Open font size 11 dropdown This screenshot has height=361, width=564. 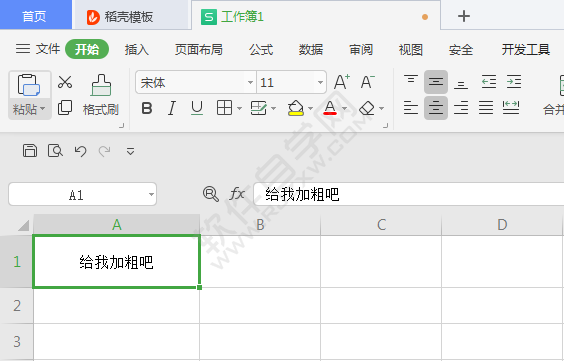tap(320, 83)
